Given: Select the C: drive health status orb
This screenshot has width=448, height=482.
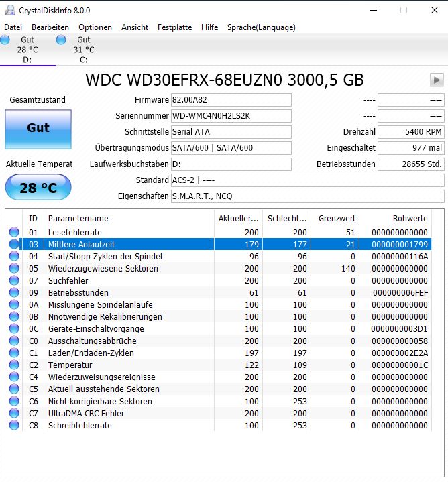Looking at the screenshot, I should pyautogui.click(x=61, y=40).
